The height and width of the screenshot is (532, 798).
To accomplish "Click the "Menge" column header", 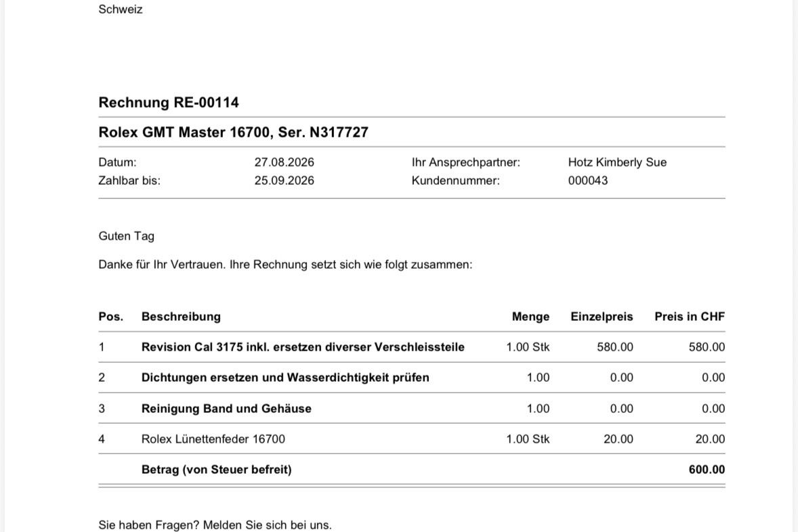I will tap(530, 317).
